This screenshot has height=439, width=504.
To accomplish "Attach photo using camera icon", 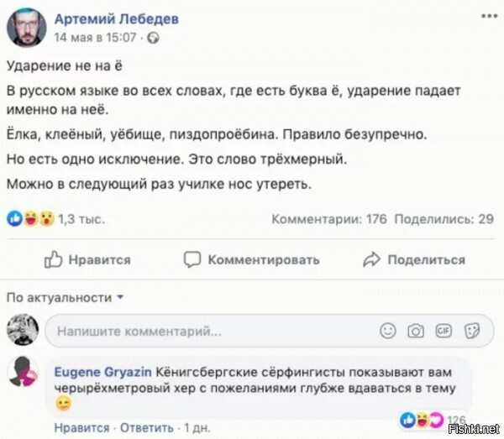I will pyautogui.click(x=416, y=331).
